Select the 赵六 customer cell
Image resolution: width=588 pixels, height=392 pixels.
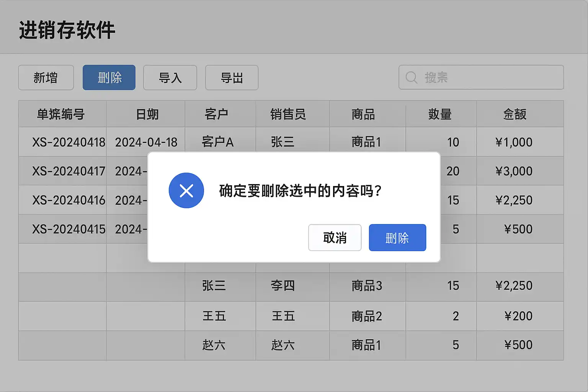[x=214, y=345]
